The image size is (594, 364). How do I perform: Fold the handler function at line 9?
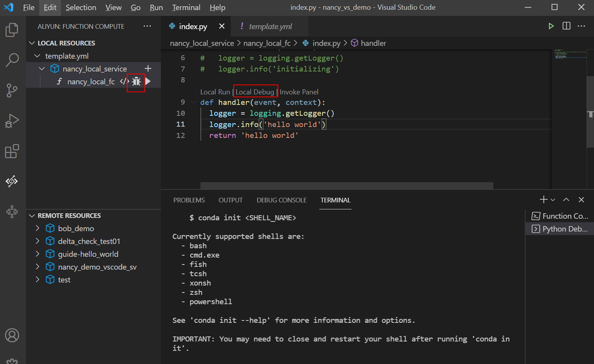coord(193,102)
